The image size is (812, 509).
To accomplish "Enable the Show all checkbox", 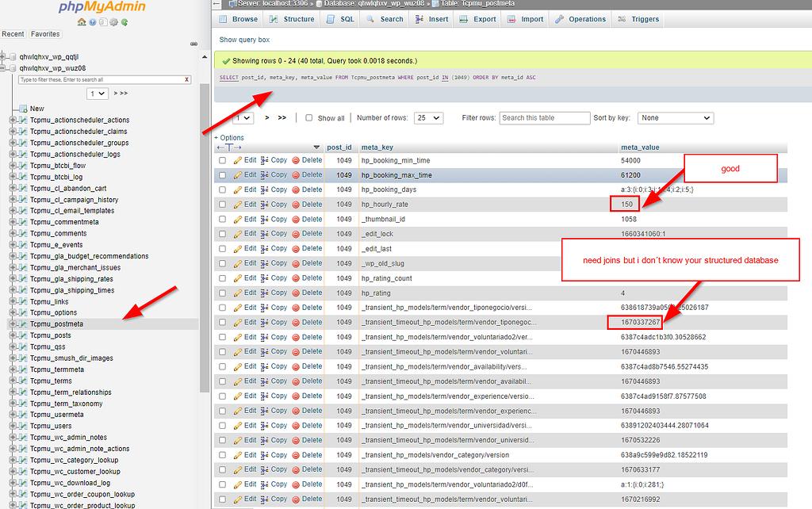I will (x=308, y=118).
